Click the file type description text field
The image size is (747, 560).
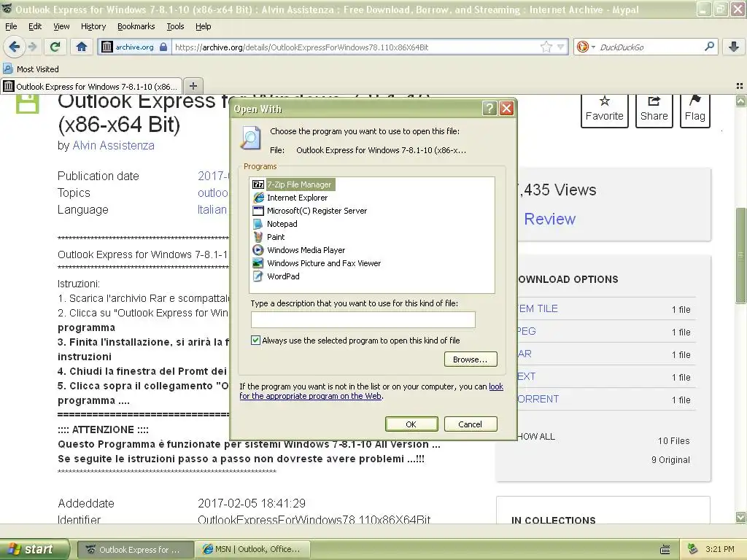(363, 319)
